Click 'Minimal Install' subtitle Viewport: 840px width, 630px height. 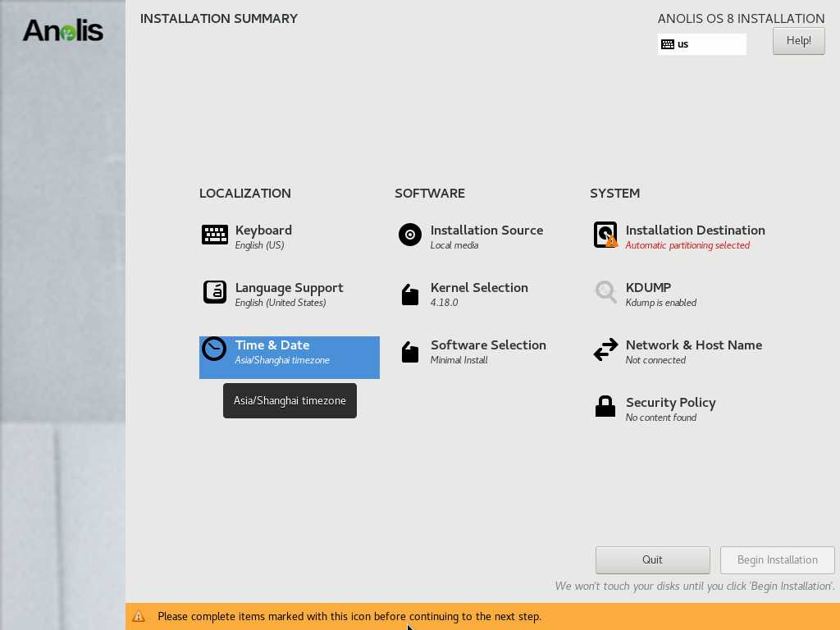click(x=459, y=360)
